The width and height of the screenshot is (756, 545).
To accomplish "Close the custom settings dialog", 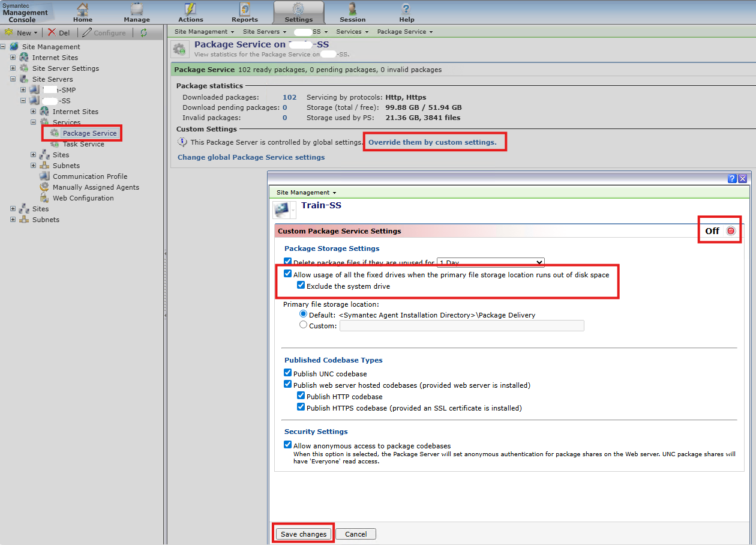I will 743,179.
